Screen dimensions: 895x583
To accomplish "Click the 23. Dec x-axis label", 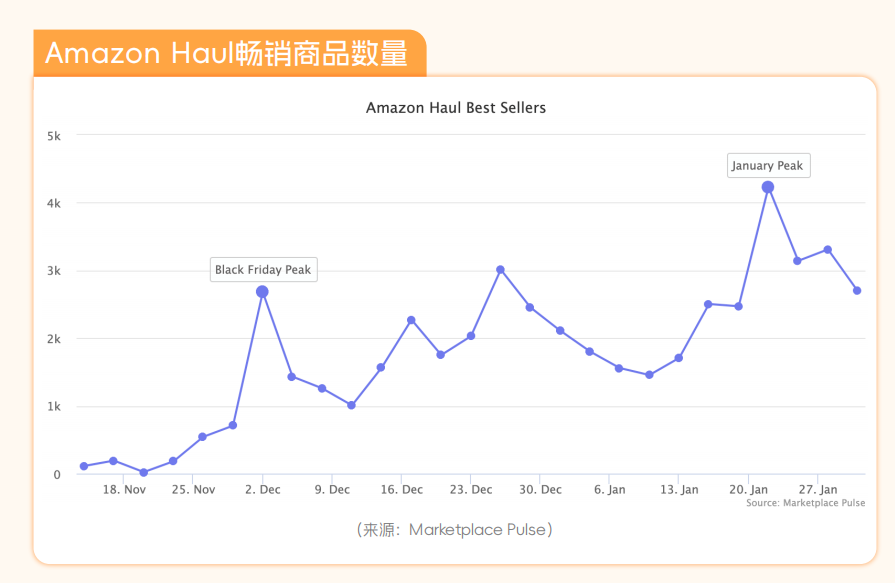I will click(x=471, y=489).
